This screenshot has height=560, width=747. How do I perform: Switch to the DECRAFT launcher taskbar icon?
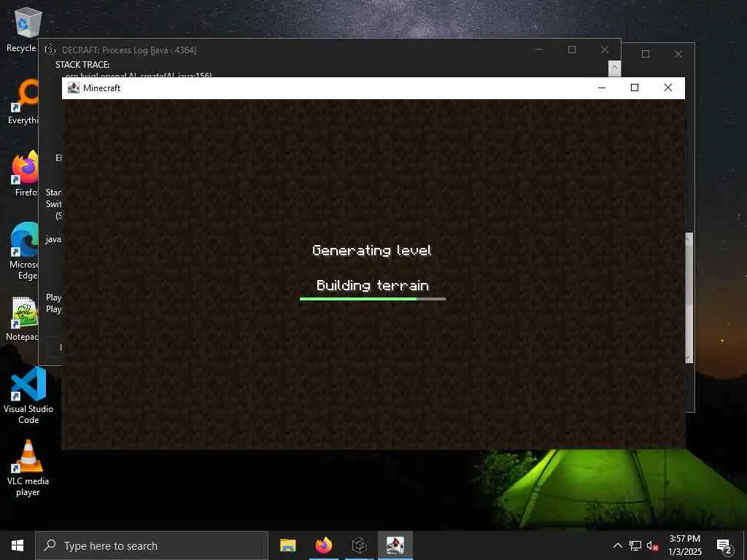(359, 545)
